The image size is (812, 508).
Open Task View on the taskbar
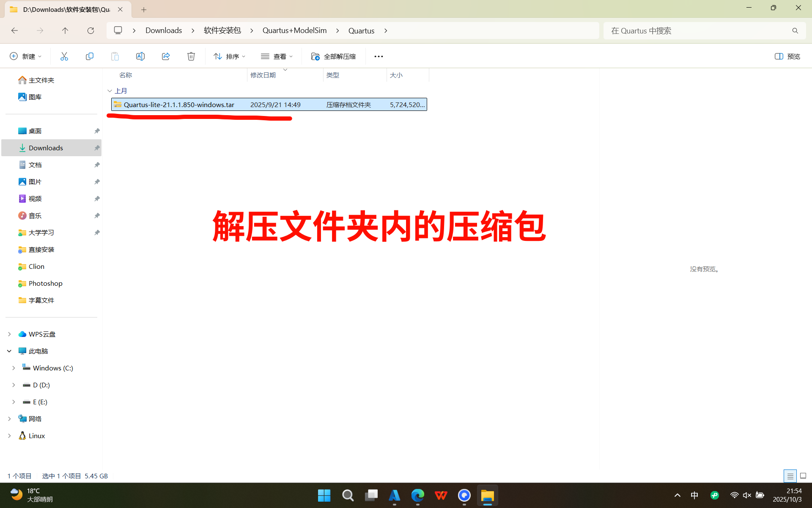371,495
